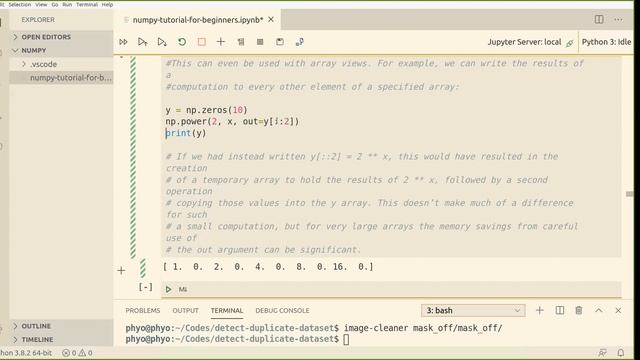Click the y = np.zeros(10) code line
The width and height of the screenshot is (640, 360).
(x=207, y=110)
